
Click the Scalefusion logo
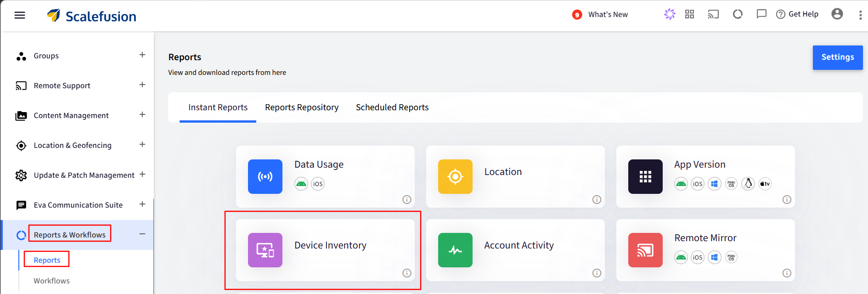(x=91, y=16)
